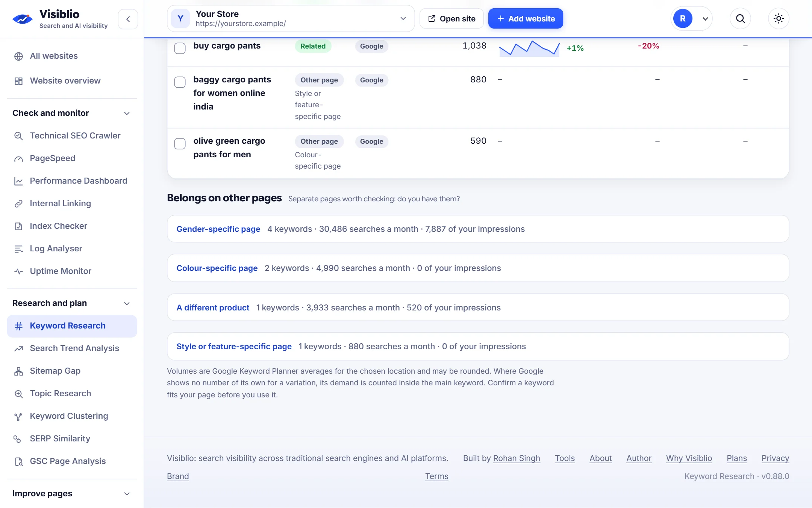The height and width of the screenshot is (508, 812).
Task: Click the R user avatar
Action: 683,18
